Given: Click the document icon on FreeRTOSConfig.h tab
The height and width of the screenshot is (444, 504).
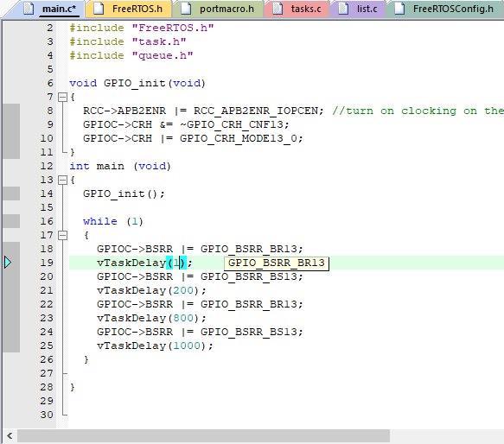Looking at the screenshot, I should [399, 9].
